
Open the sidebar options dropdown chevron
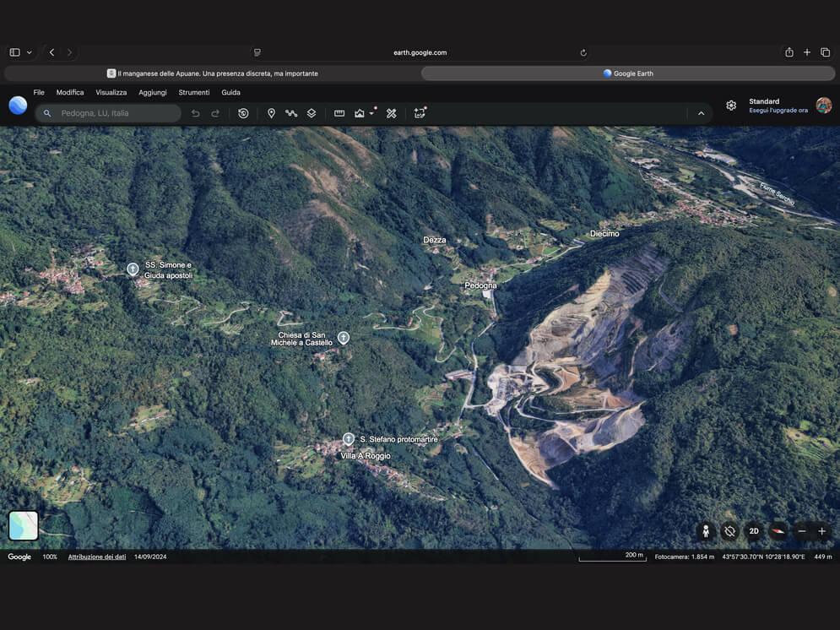pyautogui.click(x=30, y=52)
